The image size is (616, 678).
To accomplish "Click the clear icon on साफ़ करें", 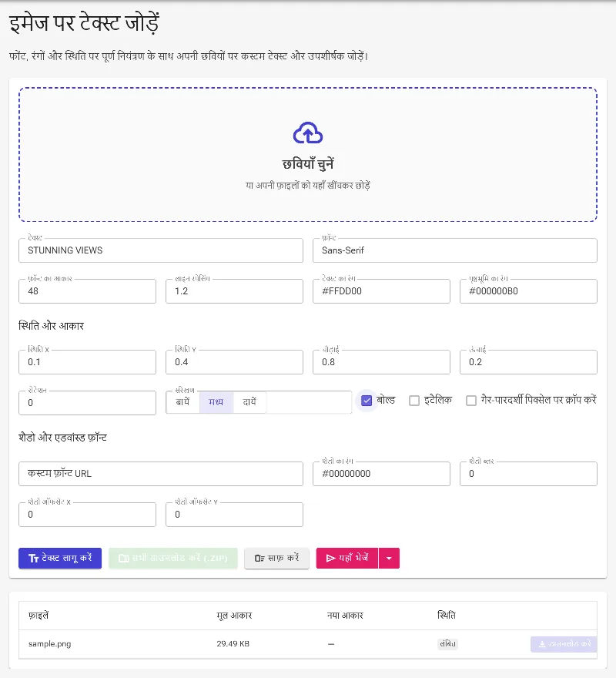I will tap(259, 559).
